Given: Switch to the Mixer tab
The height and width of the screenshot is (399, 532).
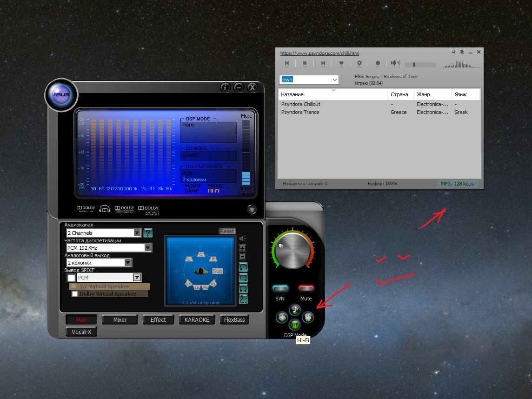Looking at the screenshot, I should (x=120, y=319).
